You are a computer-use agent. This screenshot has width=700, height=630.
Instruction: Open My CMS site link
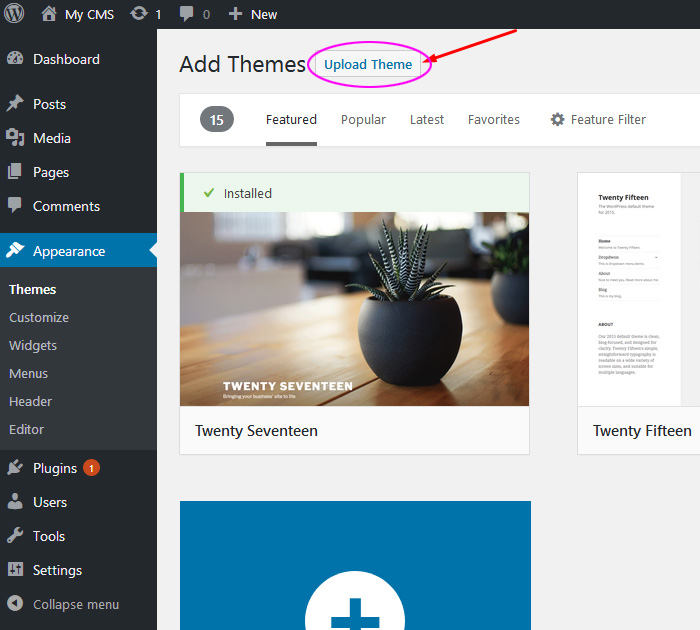89,14
